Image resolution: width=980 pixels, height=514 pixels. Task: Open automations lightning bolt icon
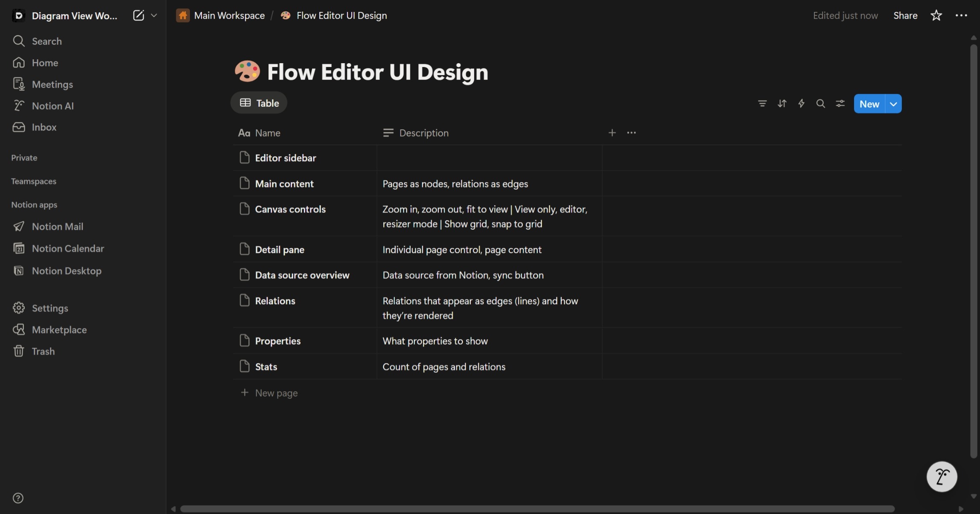click(x=801, y=104)
